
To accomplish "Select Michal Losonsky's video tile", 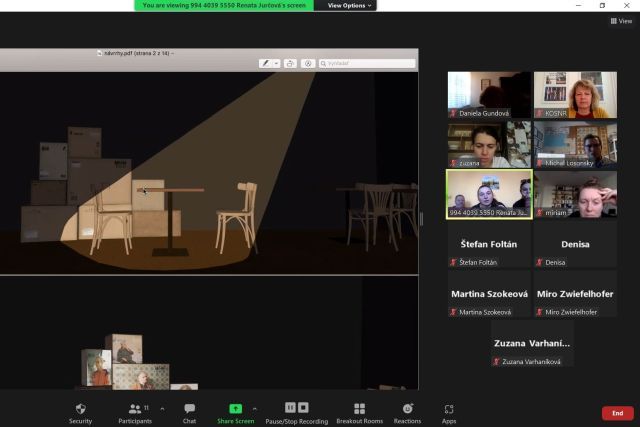I will (x=575, y=144).
